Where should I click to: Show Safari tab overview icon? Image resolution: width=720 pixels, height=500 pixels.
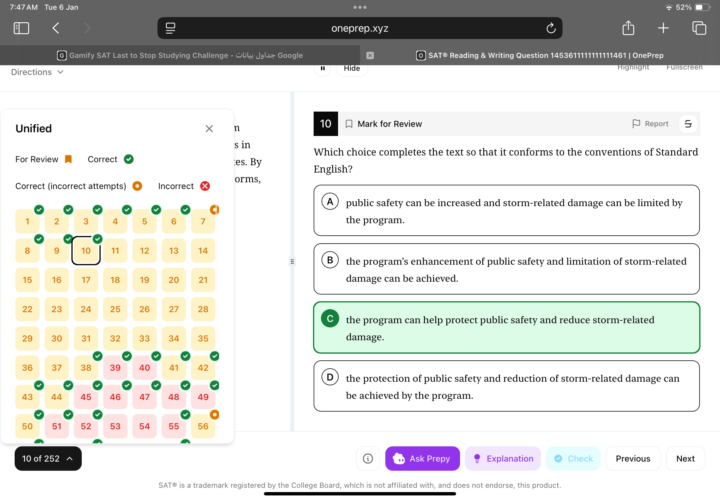[x=699, y=28]
